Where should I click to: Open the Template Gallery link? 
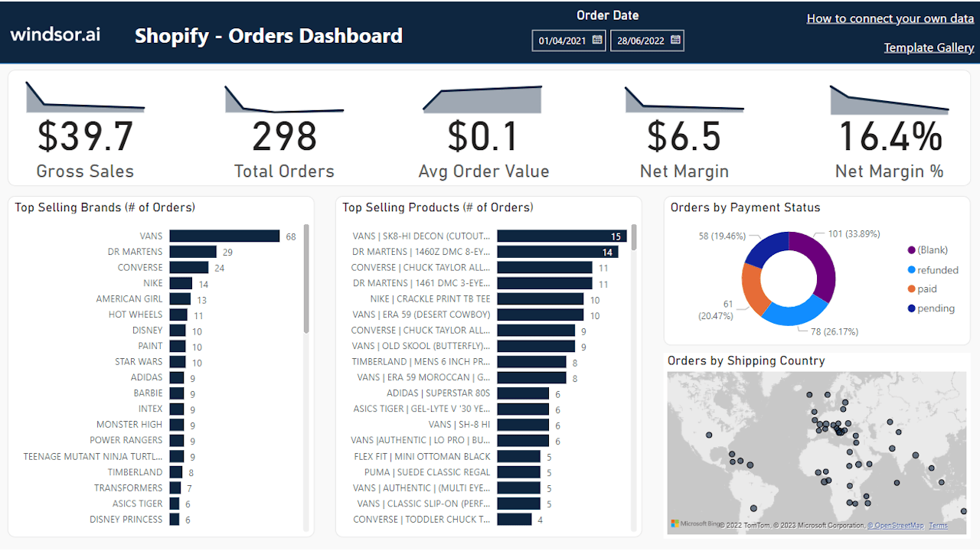(x=929, y=47)
